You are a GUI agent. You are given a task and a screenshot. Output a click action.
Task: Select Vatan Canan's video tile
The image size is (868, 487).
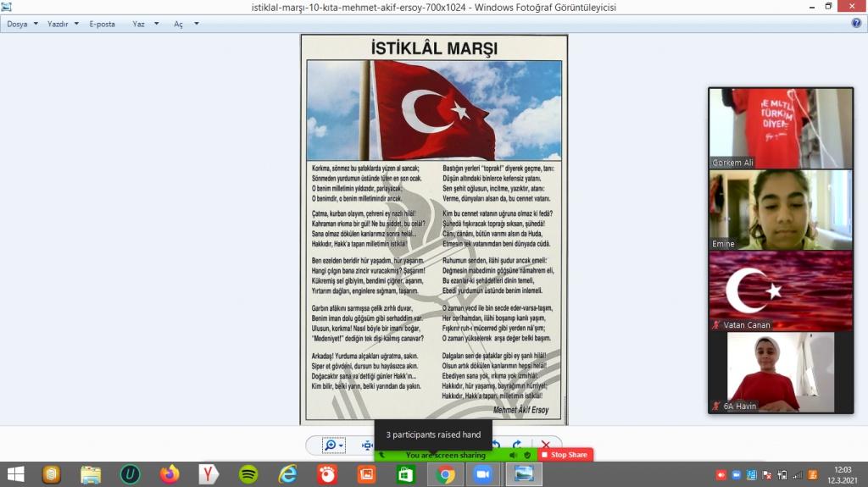[x=781, y=291]
